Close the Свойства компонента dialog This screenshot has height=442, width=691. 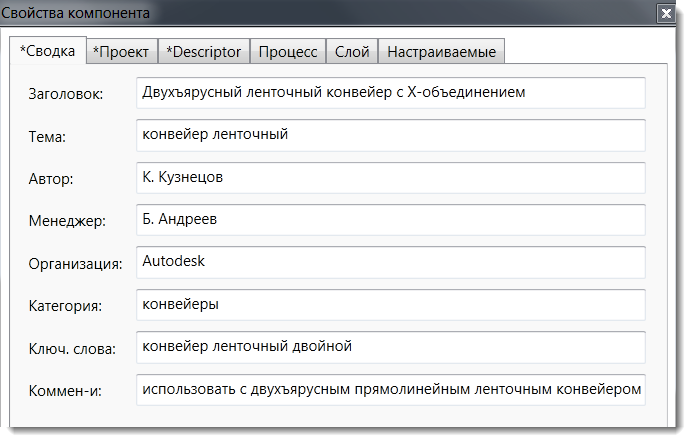(x=665, y=14)
